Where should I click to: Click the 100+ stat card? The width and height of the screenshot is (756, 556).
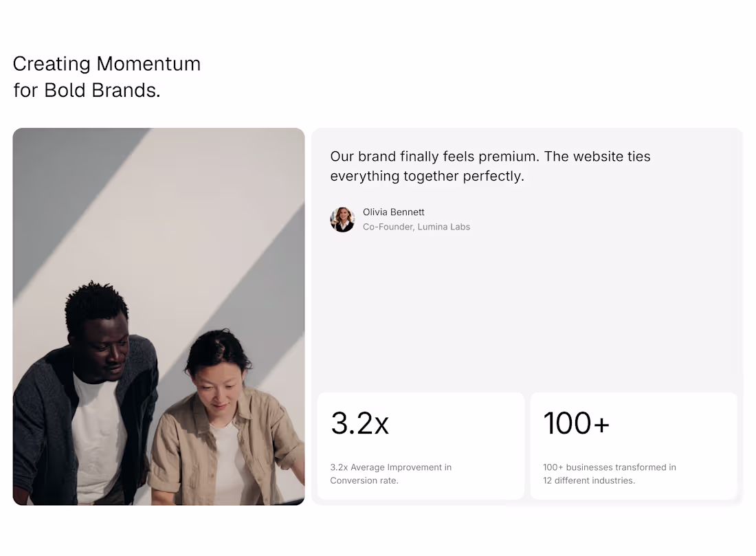(x=634, y=446)
